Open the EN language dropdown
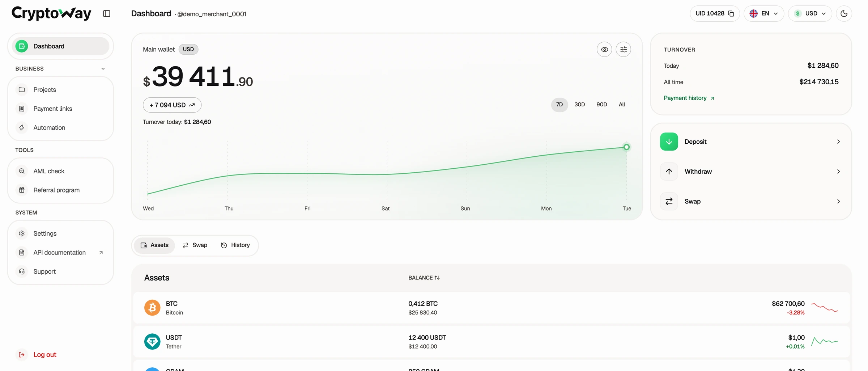Screen dimensions: 868x371 tap(764, 14)
